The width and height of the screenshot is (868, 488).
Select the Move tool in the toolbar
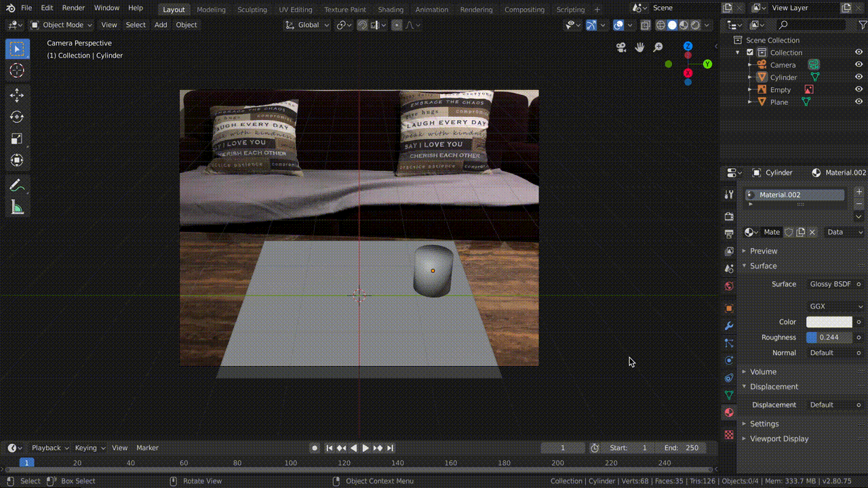coord(17,96)
